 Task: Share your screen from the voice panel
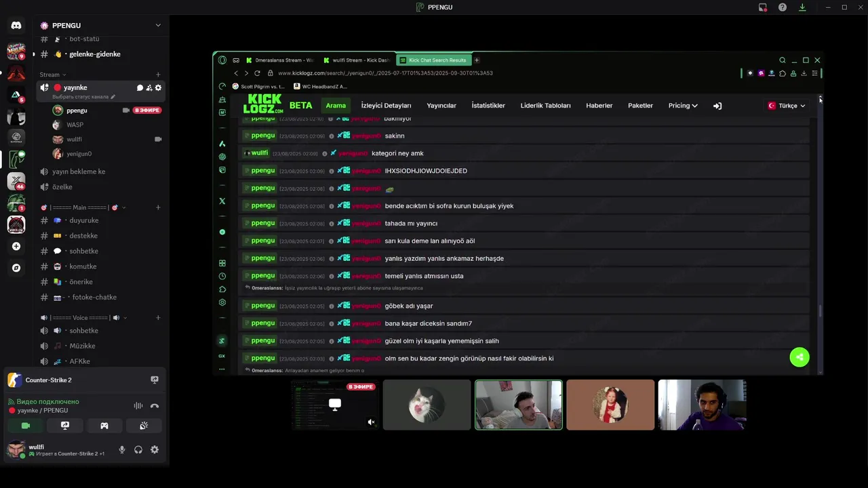pyautogui.click(x=65, y=426)
